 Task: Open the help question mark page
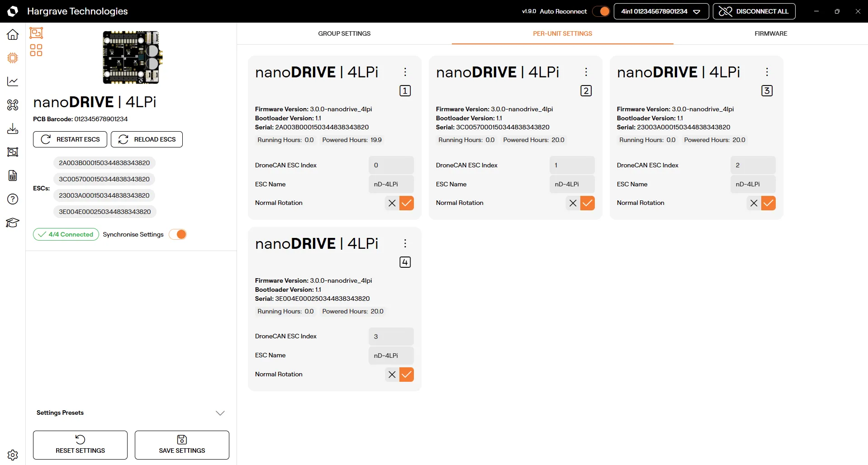(x=13, y=199)
